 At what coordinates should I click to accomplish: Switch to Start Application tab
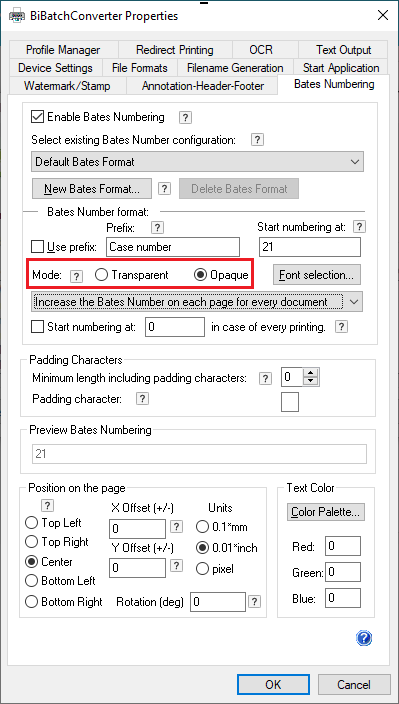pos(341,68)
